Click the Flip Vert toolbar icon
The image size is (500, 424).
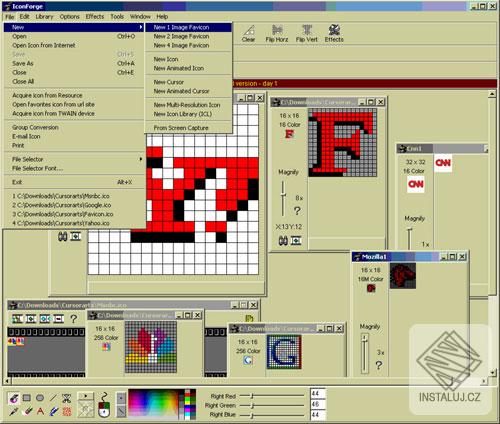click(307, 34)
